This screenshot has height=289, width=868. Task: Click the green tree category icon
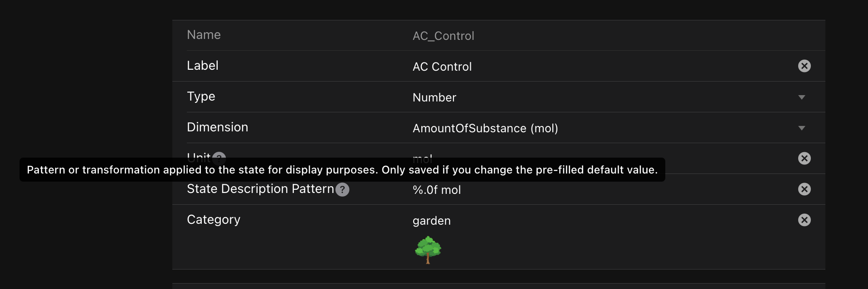click(x=428, y=250)
